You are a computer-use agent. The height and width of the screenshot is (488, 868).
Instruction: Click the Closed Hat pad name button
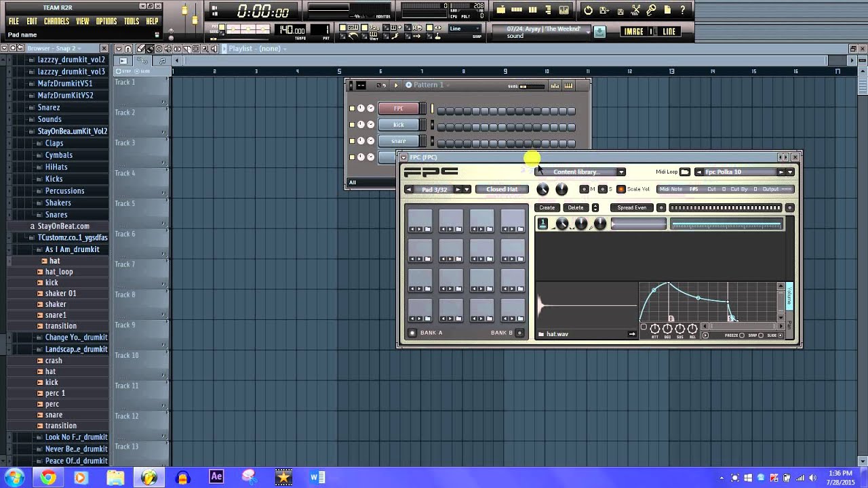pyautogui.click(x=502, y=189)
